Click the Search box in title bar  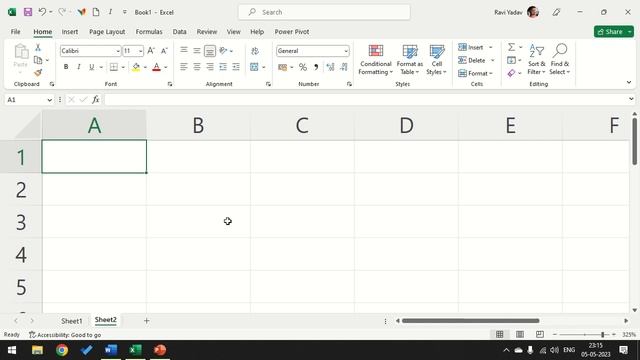point(324,12)
